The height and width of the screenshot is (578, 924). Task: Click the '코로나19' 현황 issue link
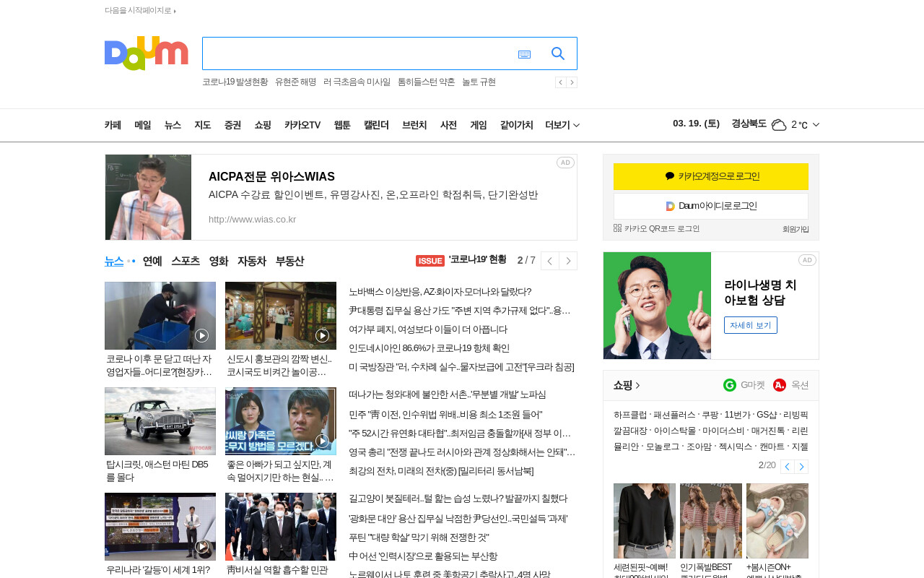(x=477, y=259)
